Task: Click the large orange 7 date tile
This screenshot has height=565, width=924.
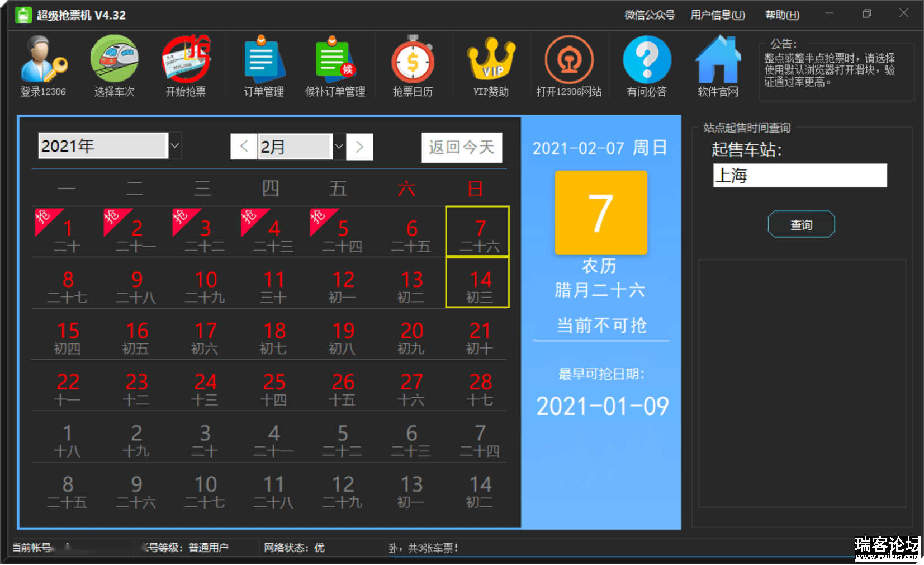Action: pyautogui.click(x=601, y=213)
